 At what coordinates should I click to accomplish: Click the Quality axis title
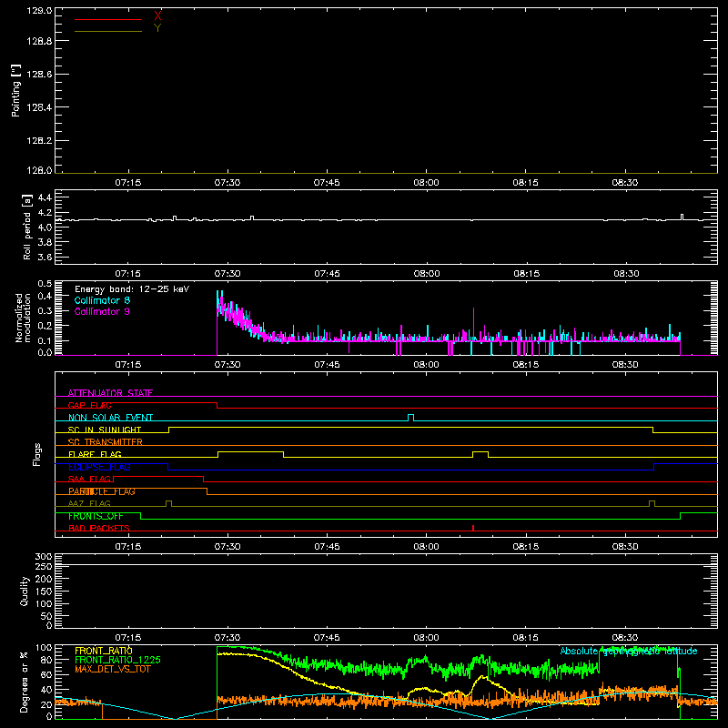click(x=25, y=591)
